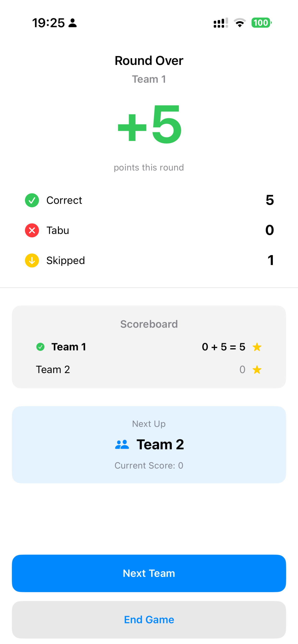298x644 pixels.
Task: Click the green Correct checkmark icon
Action: (32, 200)
